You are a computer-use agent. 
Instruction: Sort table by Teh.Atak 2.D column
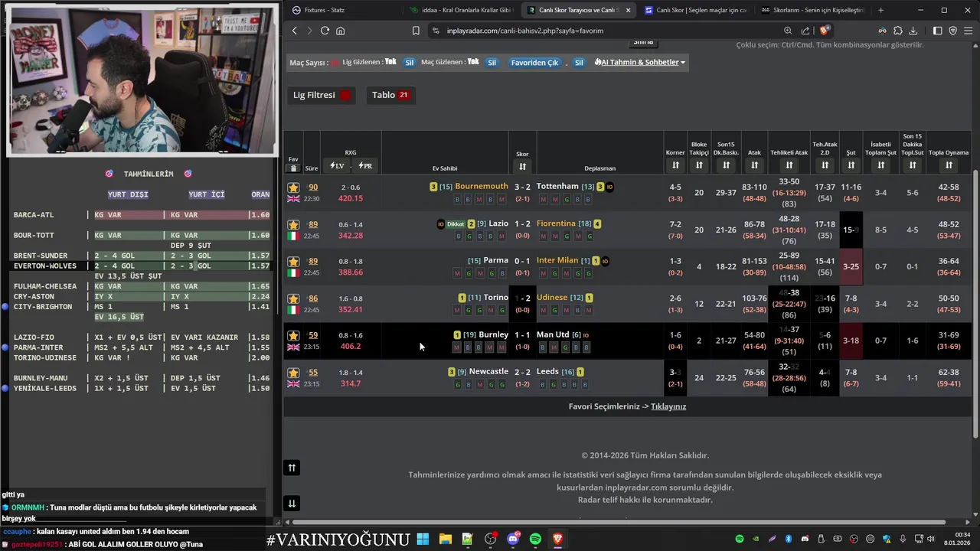(x=825, y=165)
